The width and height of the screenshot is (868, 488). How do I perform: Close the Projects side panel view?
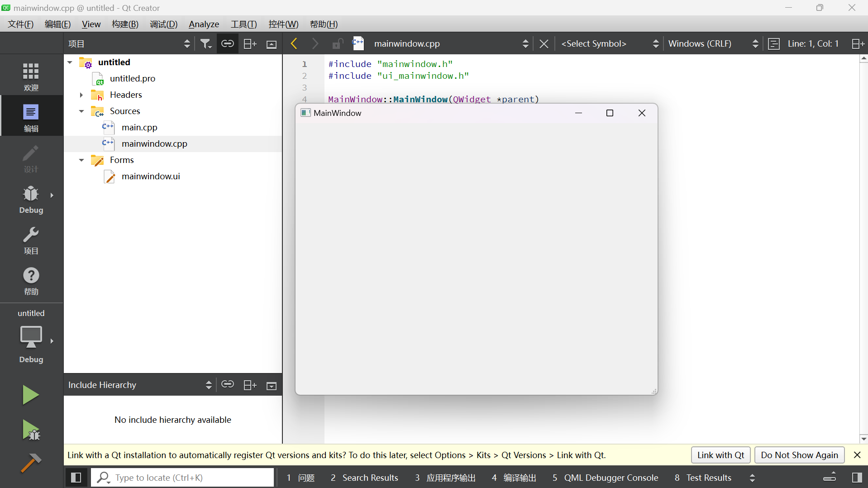(x=272, y=43)
